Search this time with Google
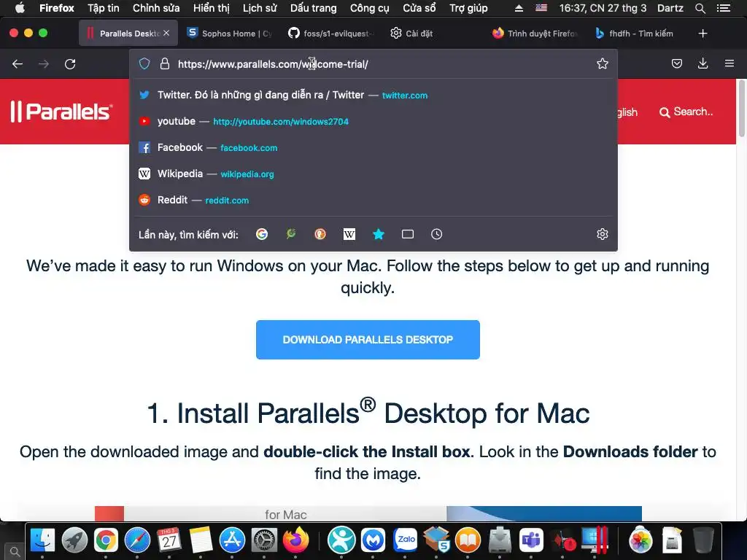Screen dimensions: 747x560 (262, 234)
